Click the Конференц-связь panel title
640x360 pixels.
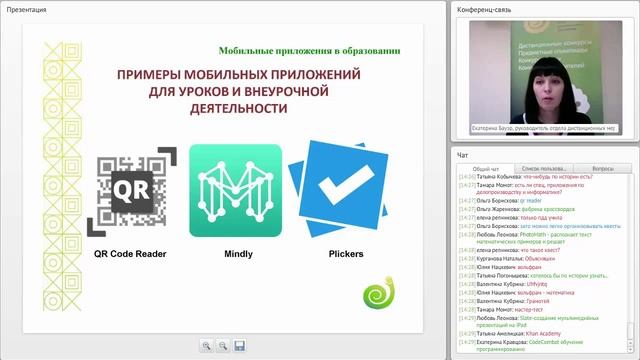click(x=484, y=9)
